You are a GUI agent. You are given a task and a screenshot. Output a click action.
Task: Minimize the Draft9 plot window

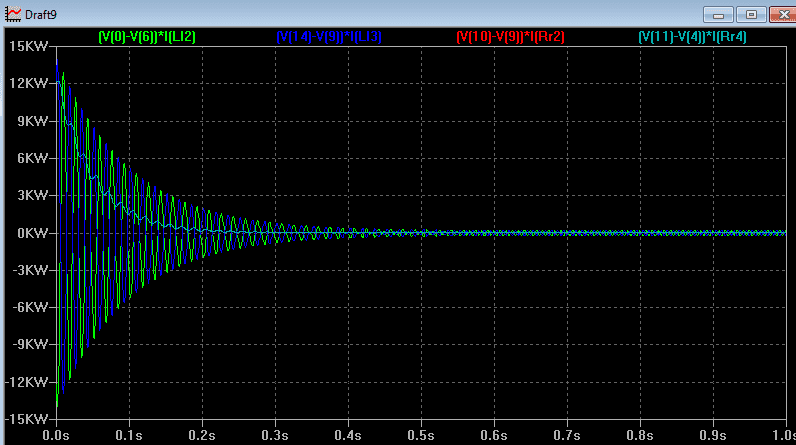click(718, 15)
